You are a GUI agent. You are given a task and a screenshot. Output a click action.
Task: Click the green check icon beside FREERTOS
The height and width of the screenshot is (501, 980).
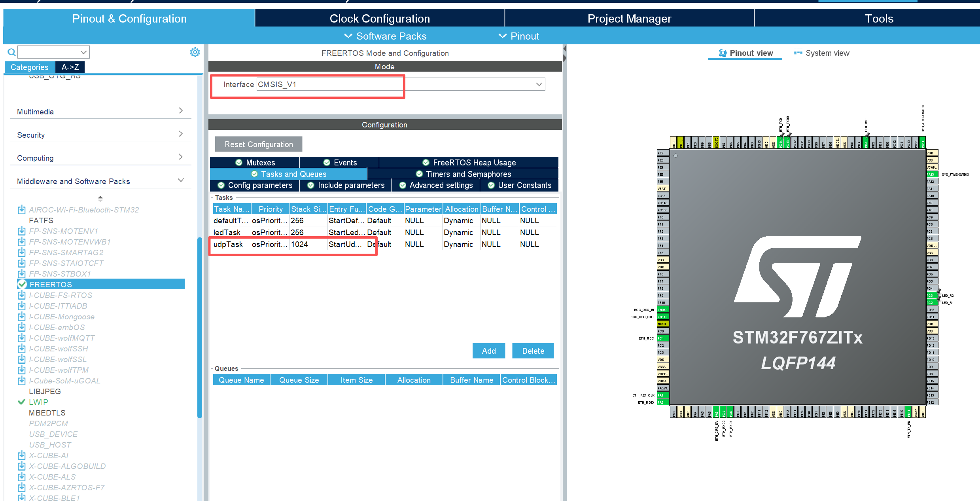(x=23, y=284)
